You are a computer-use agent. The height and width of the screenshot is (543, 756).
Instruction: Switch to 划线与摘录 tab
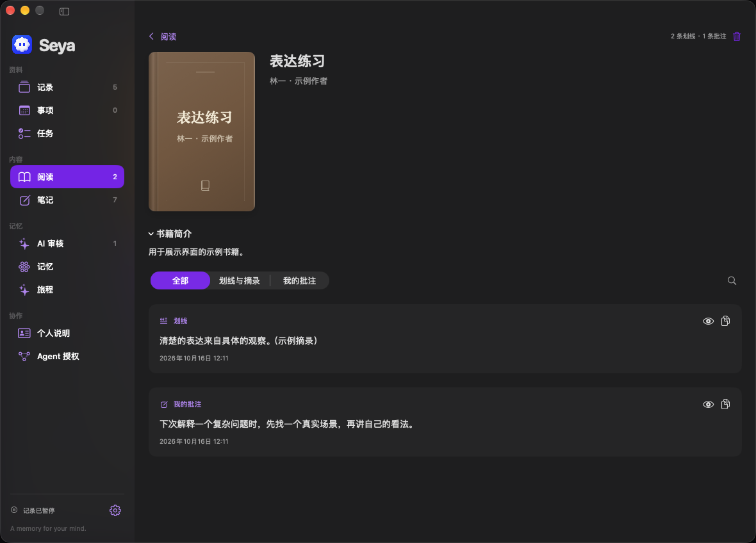pos(240,280)
